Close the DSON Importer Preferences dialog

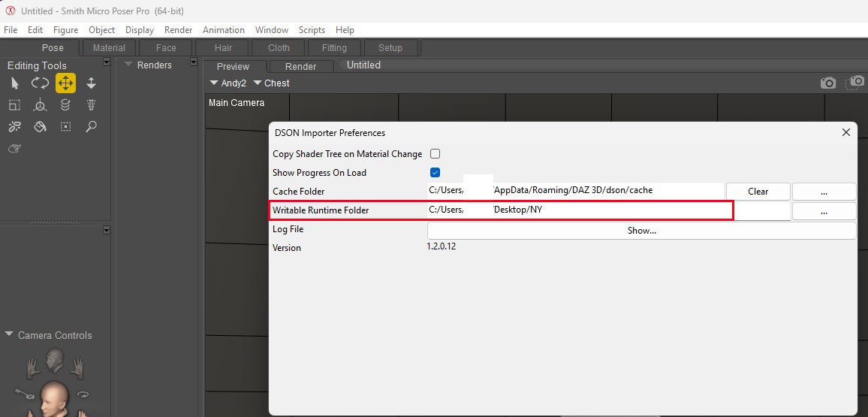click(846, 132)
